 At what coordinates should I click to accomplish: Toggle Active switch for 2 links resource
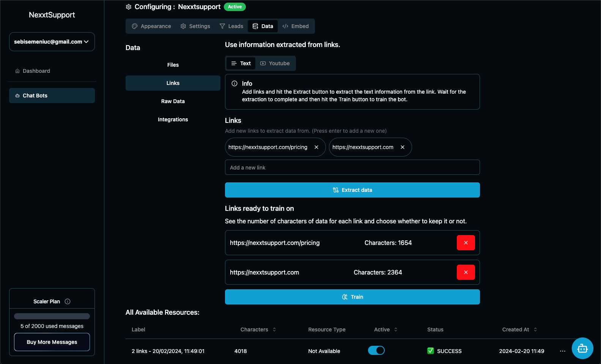[x=376, y=350]
